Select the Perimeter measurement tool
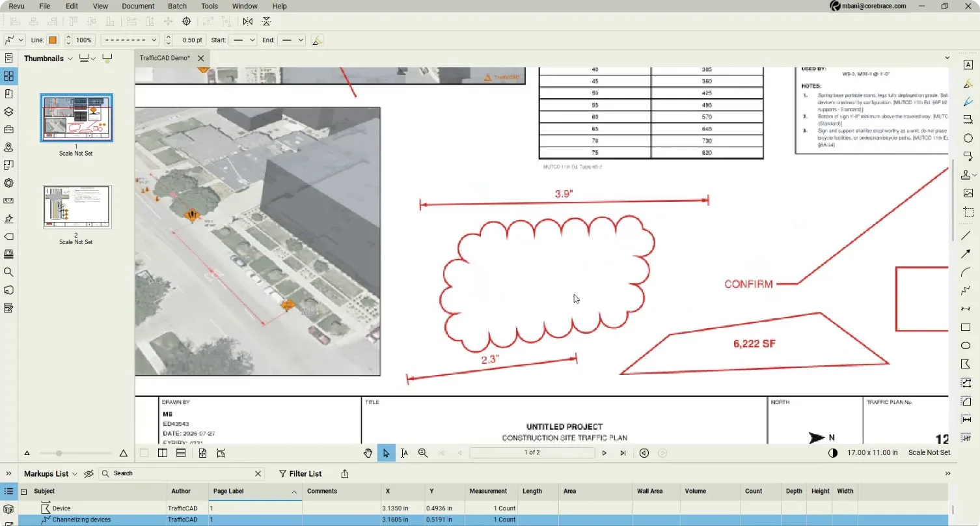980x526 pixels. click(x=966, y=383)
